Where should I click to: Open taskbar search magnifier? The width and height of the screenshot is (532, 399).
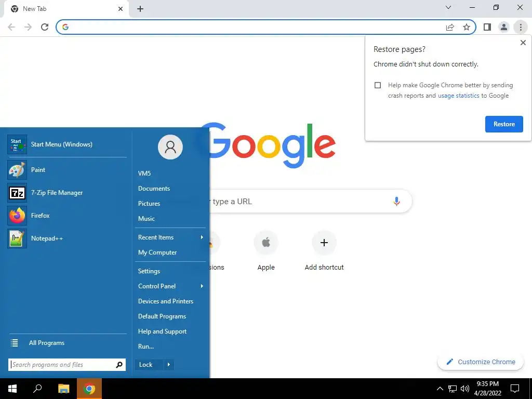37,389
